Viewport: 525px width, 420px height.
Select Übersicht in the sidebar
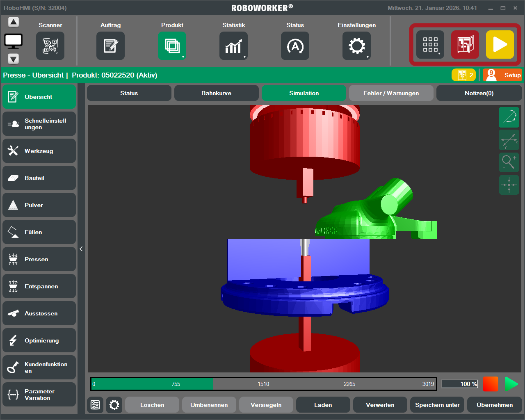click(x=39, y=97)
